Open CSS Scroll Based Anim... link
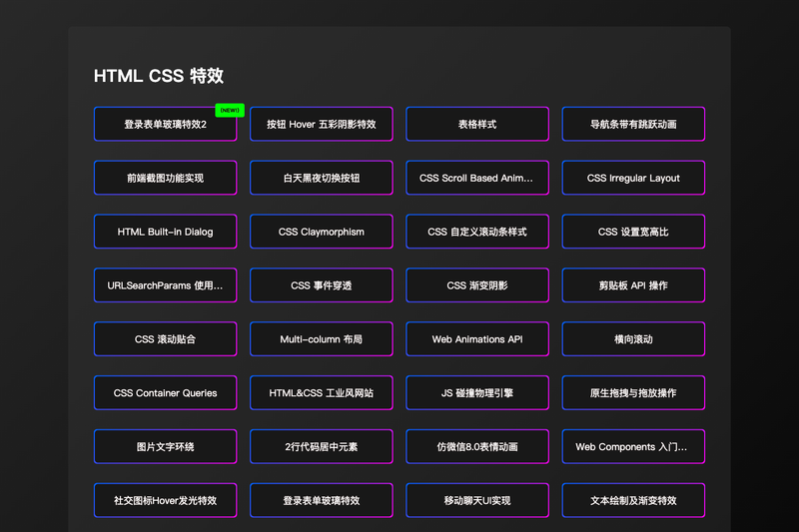799x532 pixels. tap(477, 178)
